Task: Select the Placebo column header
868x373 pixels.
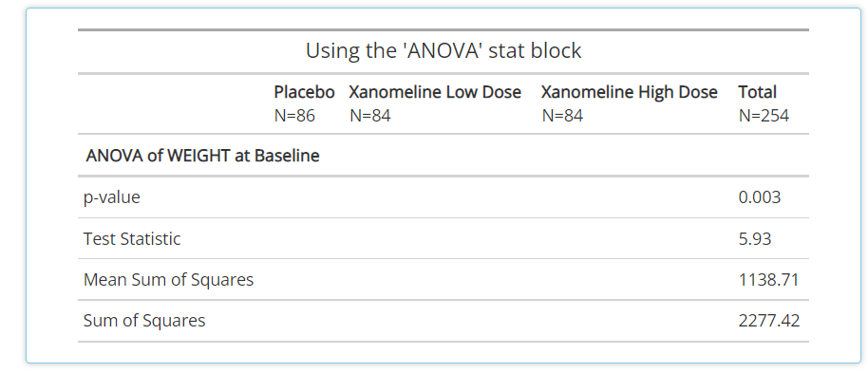Action: pyautogui.click(x=305, y=92)
